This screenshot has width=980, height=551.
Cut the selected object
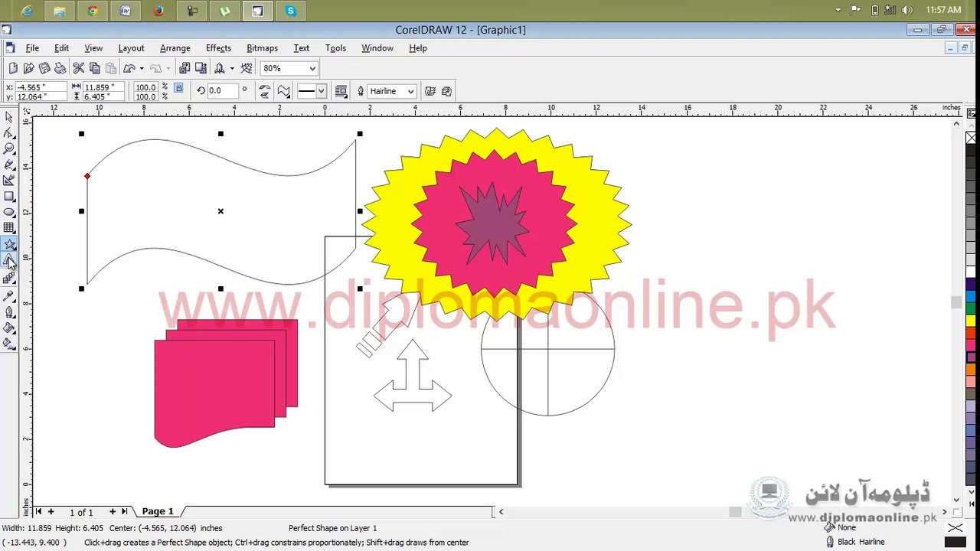point(79,68)
